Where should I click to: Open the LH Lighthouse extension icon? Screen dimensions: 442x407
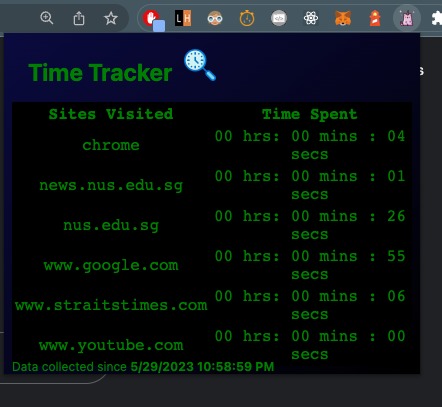tap(183, 18)
